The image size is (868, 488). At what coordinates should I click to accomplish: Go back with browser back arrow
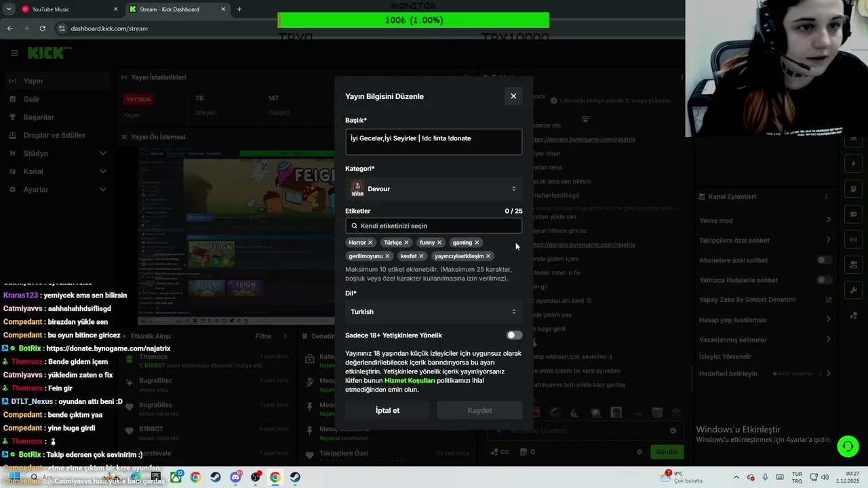9,28
